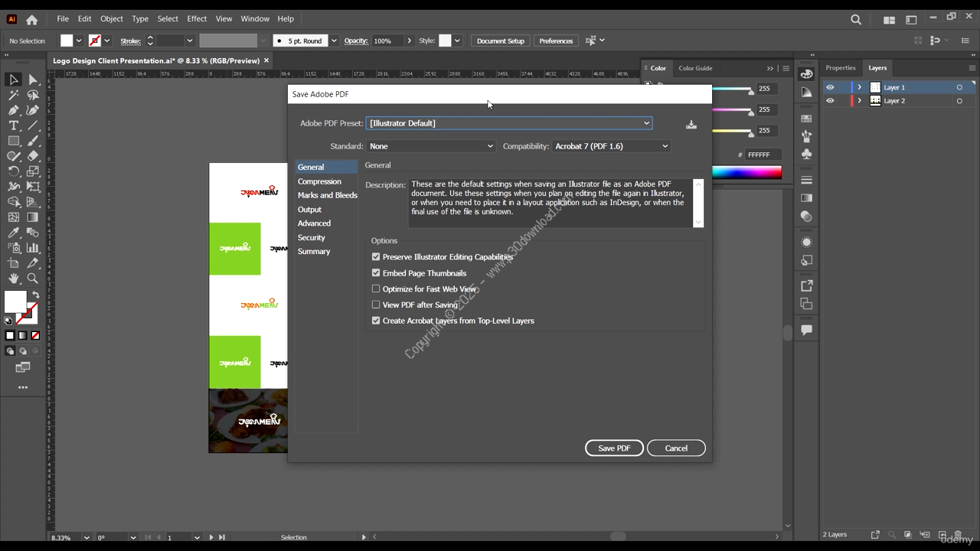Check View PDF after Saving
Viewport: 980px width, 551px height.
[x=376, y=305]
